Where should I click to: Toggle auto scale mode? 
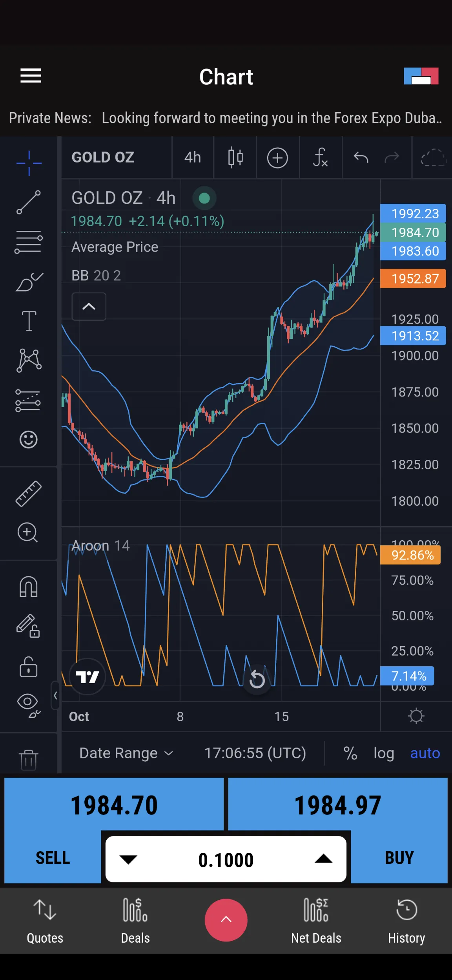tap(425, 753)
